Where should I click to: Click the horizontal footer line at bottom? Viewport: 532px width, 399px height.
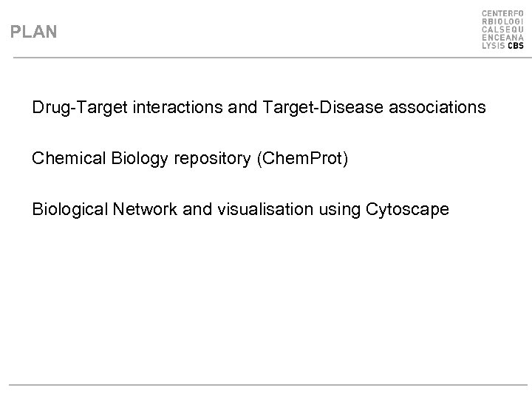point(266,385)
